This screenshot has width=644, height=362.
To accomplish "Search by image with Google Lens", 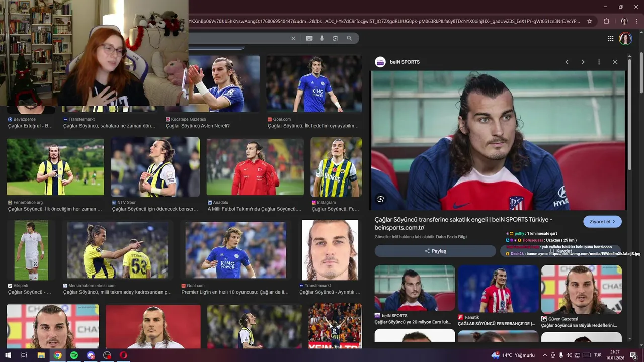I will pyautogui.click(x=335, y=38).
